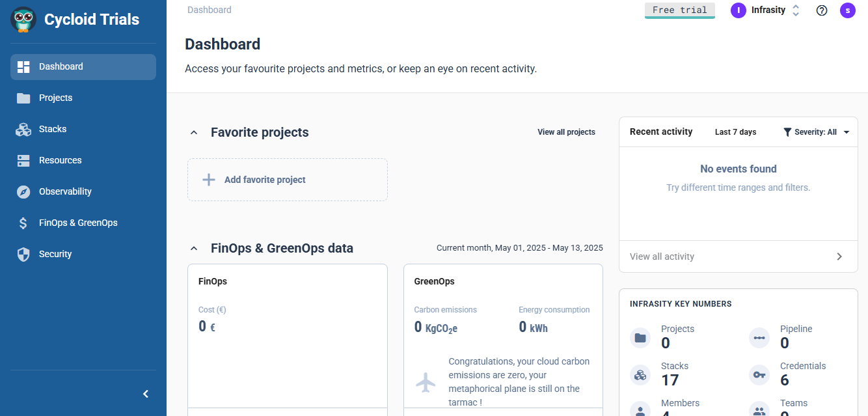Open the Observability section
The image size is (868, 416).
65,191
